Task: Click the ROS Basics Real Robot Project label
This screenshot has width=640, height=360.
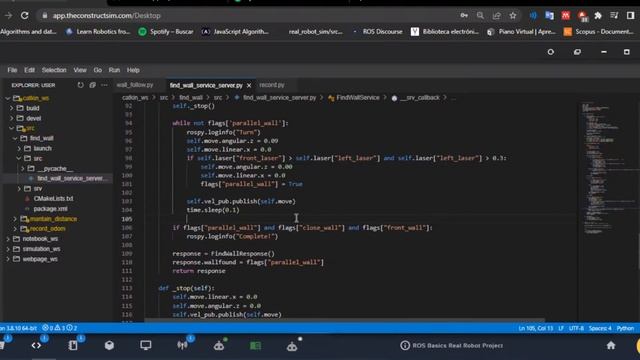Action: point(458,346)
